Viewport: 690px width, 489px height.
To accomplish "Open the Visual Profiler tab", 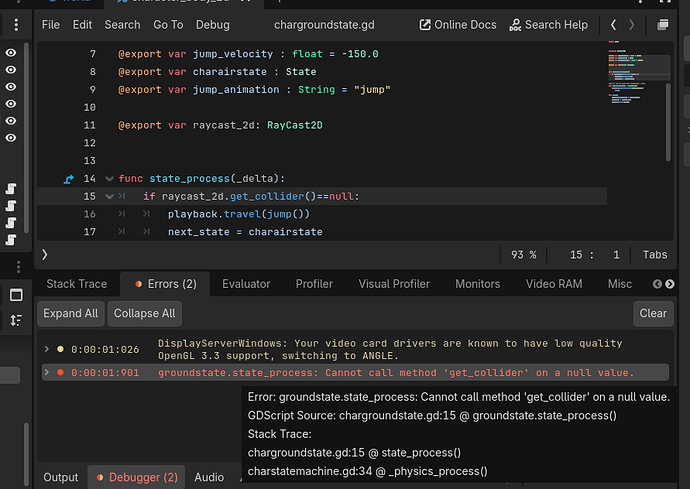I will 394,284.
